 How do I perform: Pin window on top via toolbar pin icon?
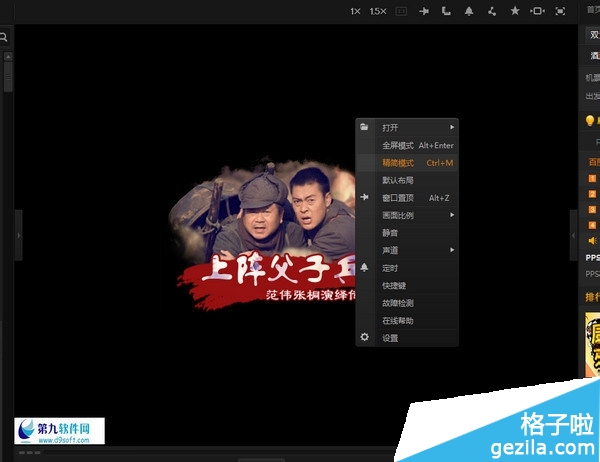pyautogui.click(x=424, y=11)
